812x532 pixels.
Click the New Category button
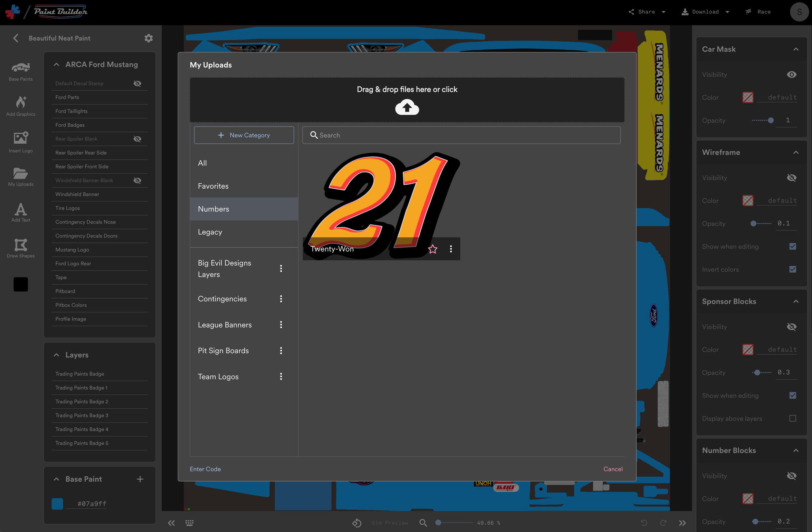click(244, 135)
